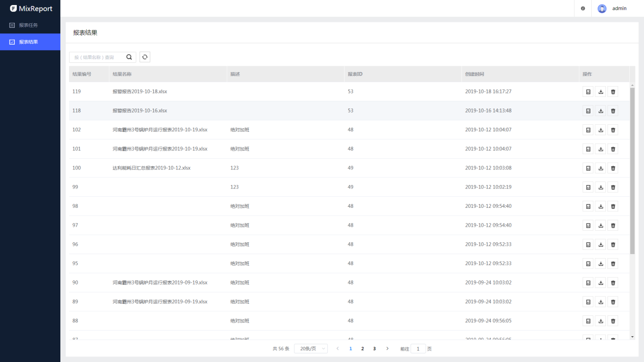Click the refresh icon beside the search box
Viewport: 644px width, 362px height.
(x=145, y=57)
